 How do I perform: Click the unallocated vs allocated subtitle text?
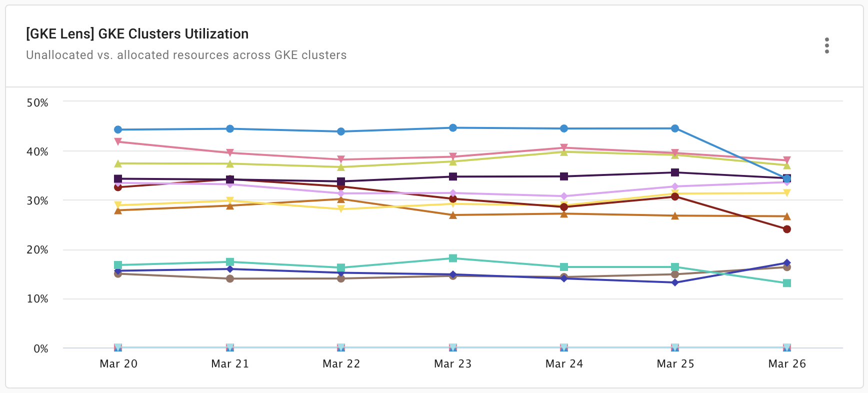185,55
